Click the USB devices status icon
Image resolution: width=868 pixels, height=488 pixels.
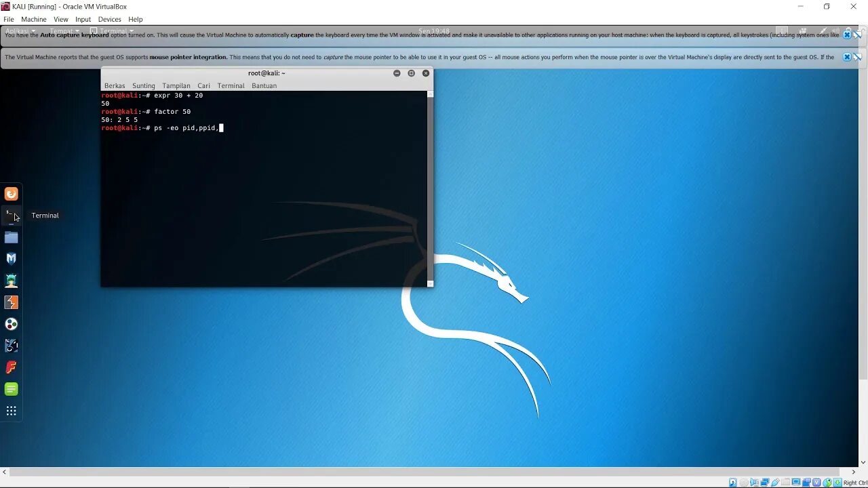pyautogui.click(x=775, y=483)
